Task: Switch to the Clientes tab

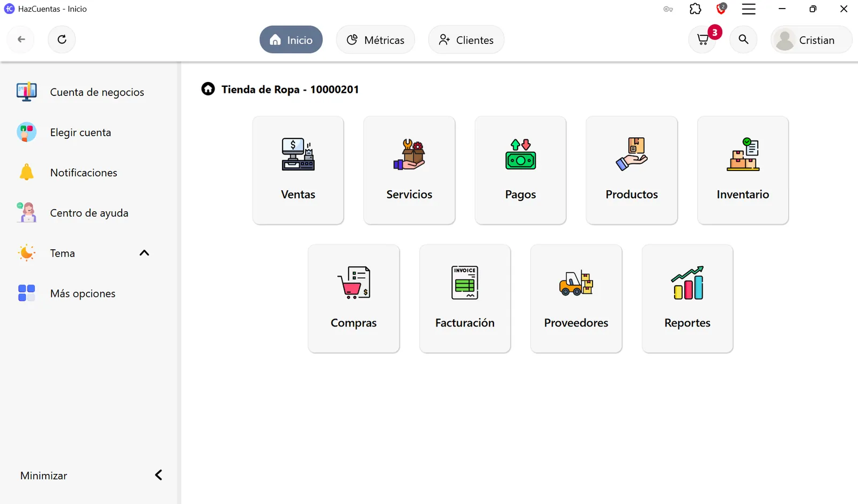Action: click(x=466, y=40)
